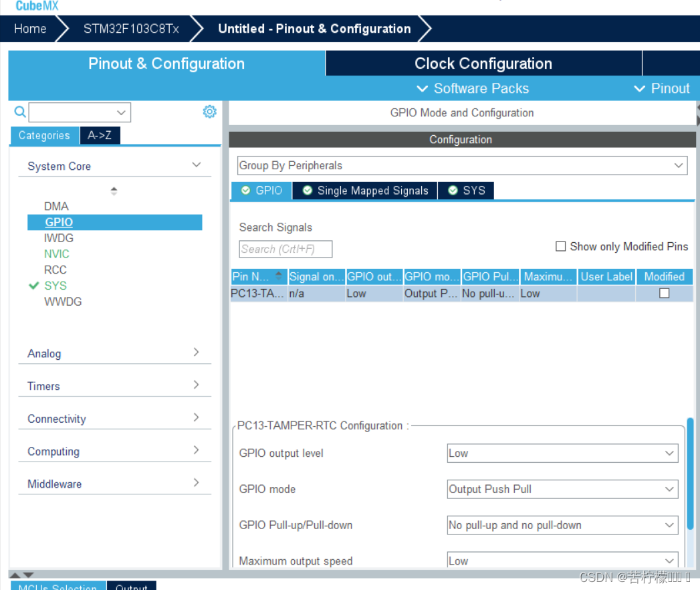Click Signal on Pin column header

pyautogui.click(x=316, y=276)
